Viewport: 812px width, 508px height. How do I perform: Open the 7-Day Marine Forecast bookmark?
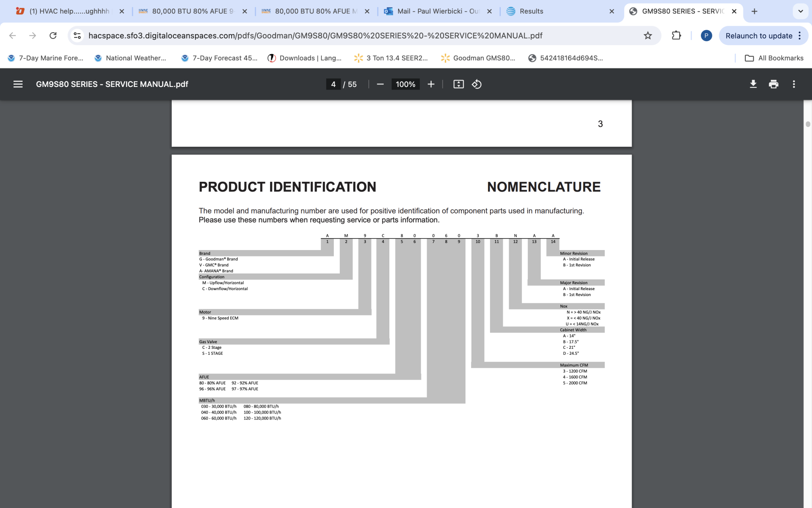click(45, 58)
